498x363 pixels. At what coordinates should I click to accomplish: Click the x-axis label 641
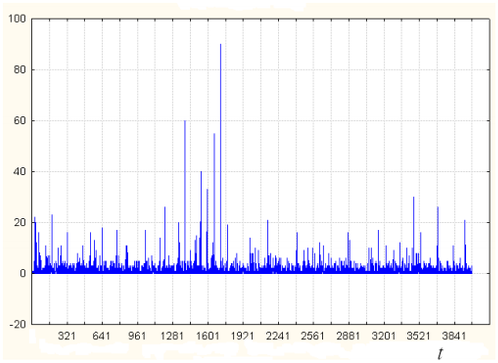(102, 336)
